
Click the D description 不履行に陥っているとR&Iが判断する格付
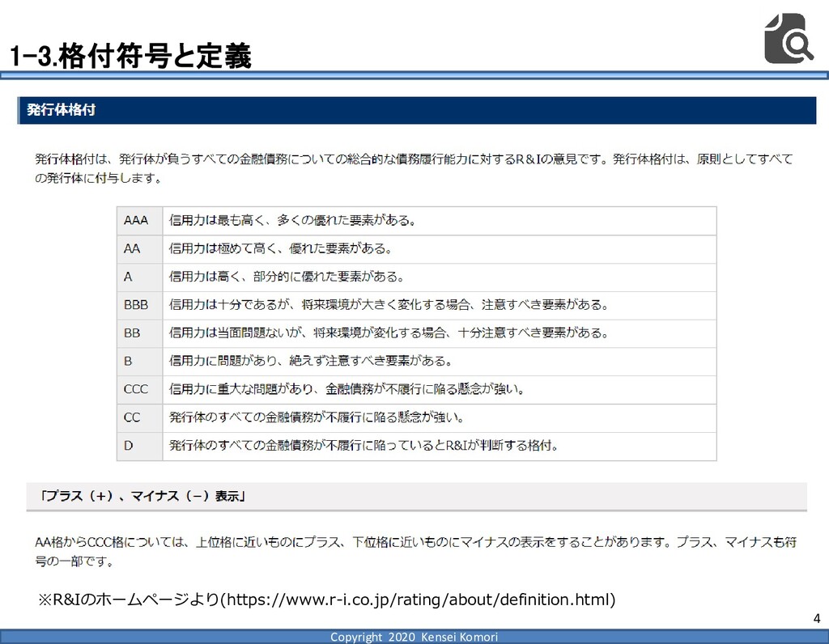(364, 445)
